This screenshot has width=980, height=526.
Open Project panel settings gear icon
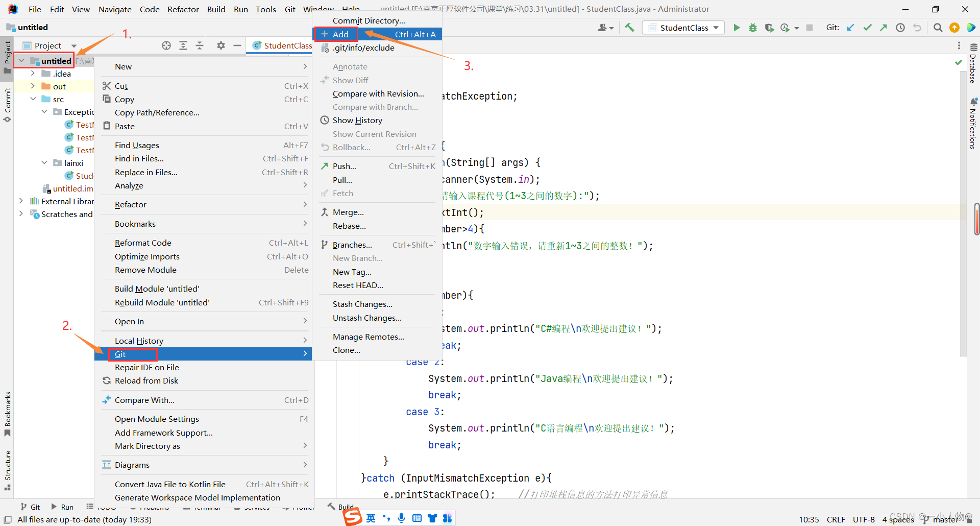tap(221, 45)
